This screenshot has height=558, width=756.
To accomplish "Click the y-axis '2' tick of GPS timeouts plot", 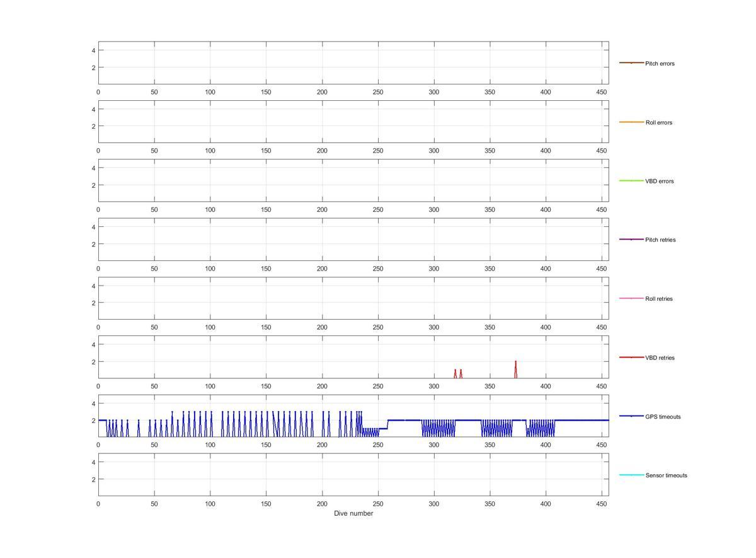I will click(93, 421).
